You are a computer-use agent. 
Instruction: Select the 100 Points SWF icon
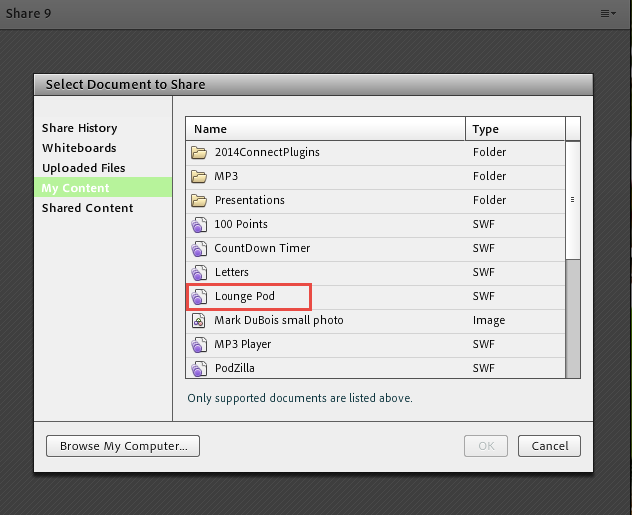pyautogui.click(x=199, y=225)
